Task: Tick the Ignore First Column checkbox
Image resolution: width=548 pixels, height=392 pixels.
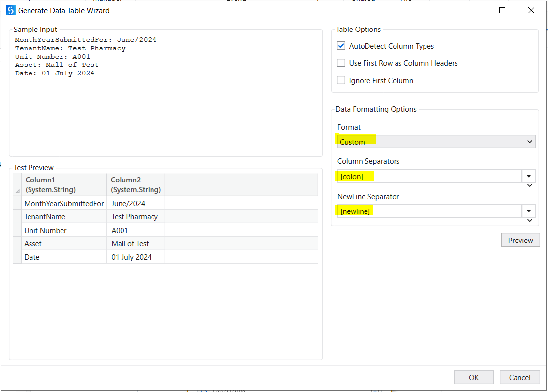Action: pyautogui.click(x=341, y=80)
